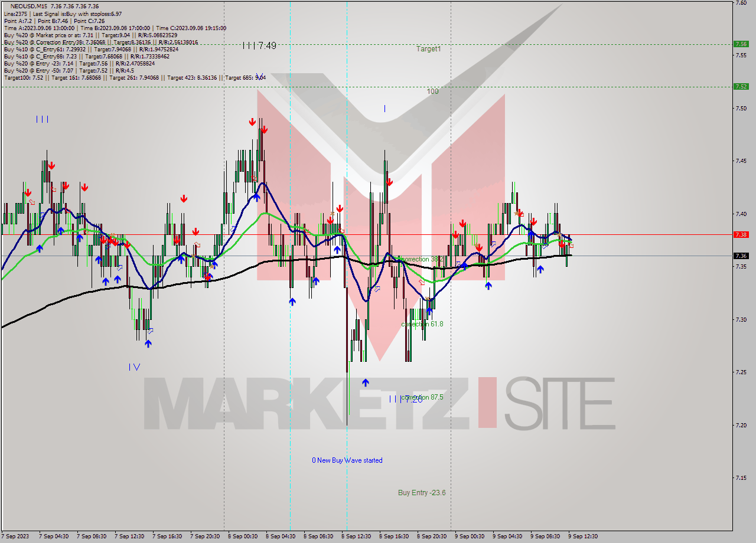756x543 pixels.
Task: Click the green 7.52 price tag
Action: click(x=741, y=86)
